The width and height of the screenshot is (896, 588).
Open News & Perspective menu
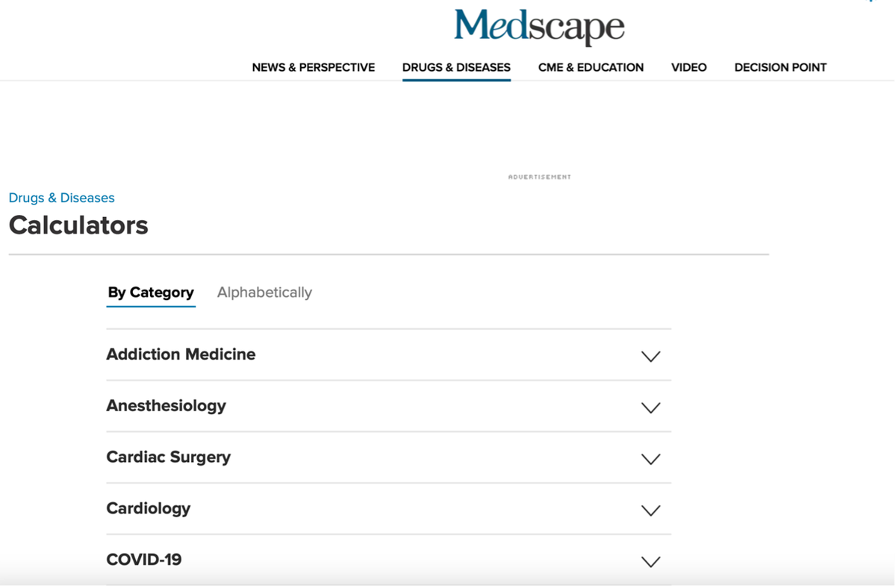coord(313,67)
